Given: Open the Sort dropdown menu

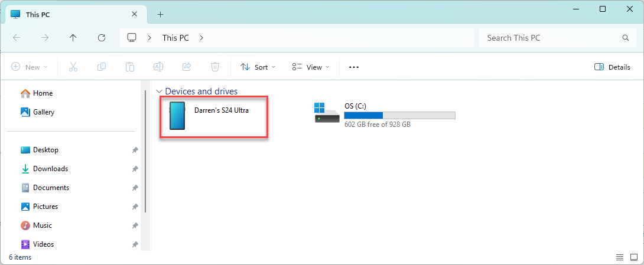Looking at the screenshot, I should pos(258,67).
